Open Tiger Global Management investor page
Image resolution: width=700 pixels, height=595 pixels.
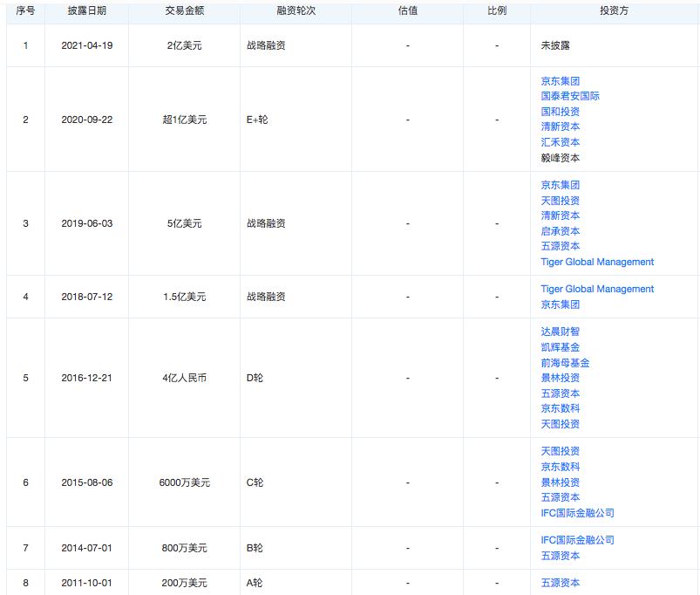(597, 262)
